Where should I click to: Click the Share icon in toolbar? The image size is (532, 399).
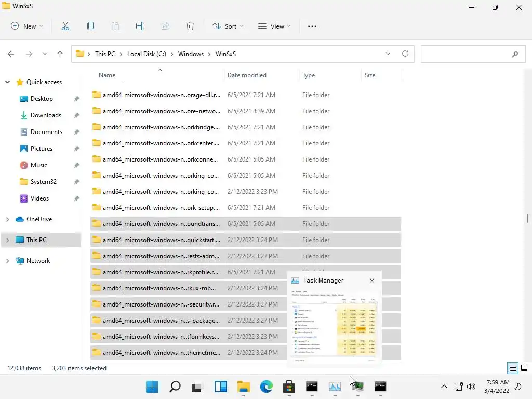[165, 26]
